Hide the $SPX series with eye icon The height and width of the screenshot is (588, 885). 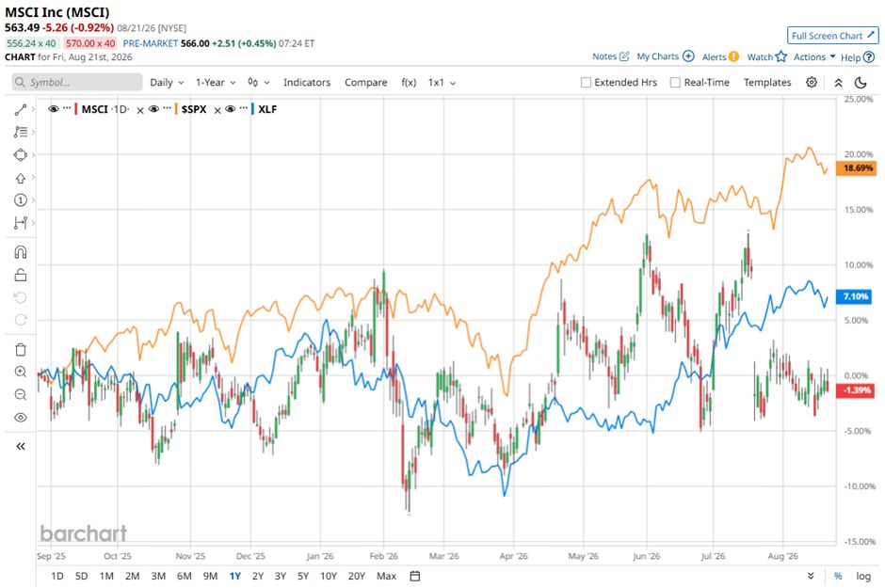tap(153, 109)
